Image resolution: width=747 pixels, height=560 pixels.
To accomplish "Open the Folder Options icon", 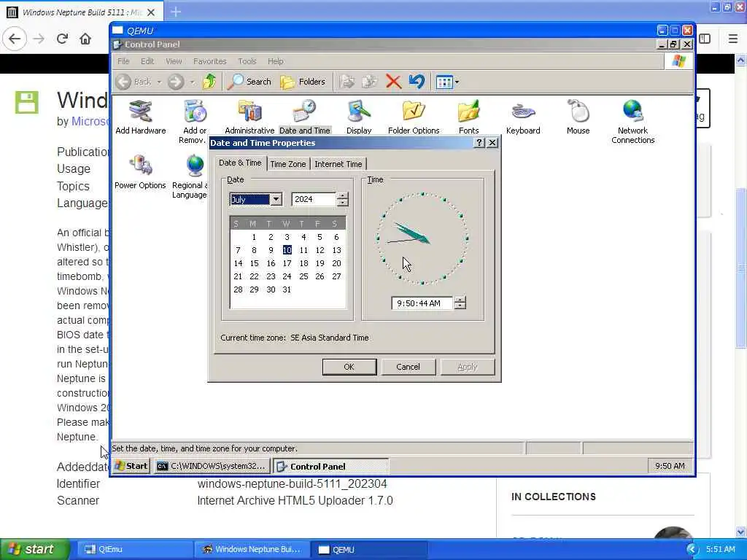I will (x=414, y=117).
